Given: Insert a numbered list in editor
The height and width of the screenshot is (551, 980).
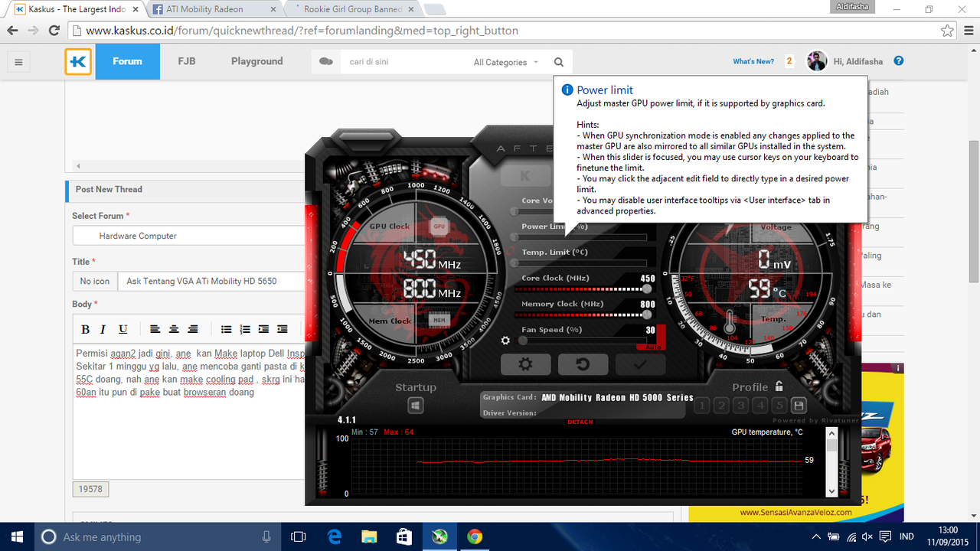Looking at the screenshot, I should coord(245,329).
